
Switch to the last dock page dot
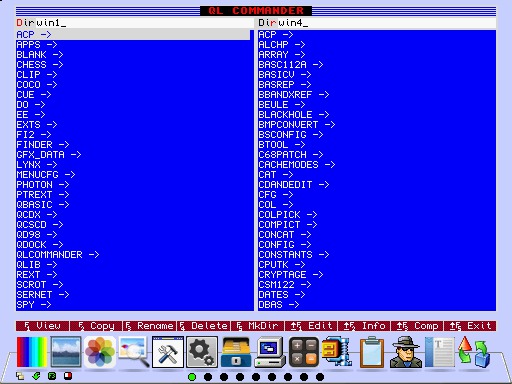pos(320,377)
